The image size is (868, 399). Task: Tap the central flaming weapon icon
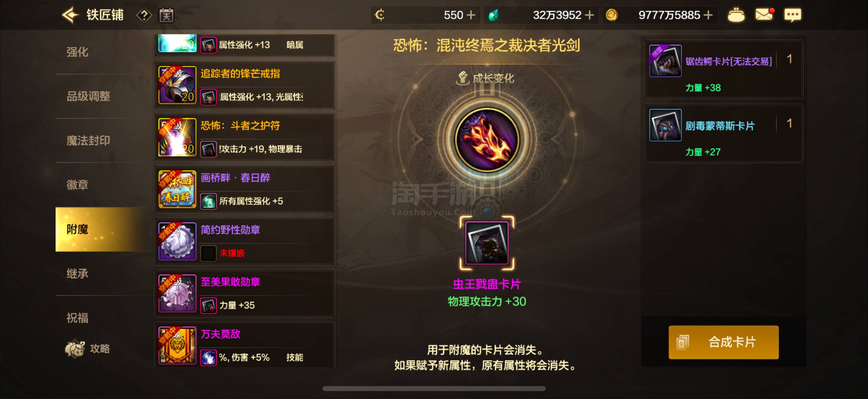(487, 140)
